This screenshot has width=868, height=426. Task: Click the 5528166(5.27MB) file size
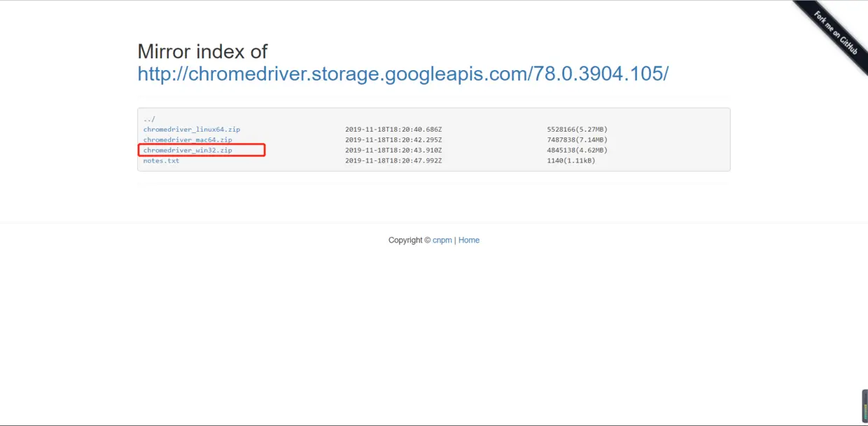pos(577,130)
